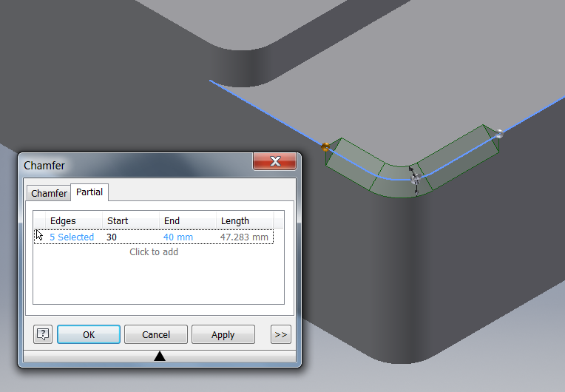Viewport: 565px width, 392px height.
Task: Click the direction arrow manipulator on chamfer
Action: pos(414,180)
